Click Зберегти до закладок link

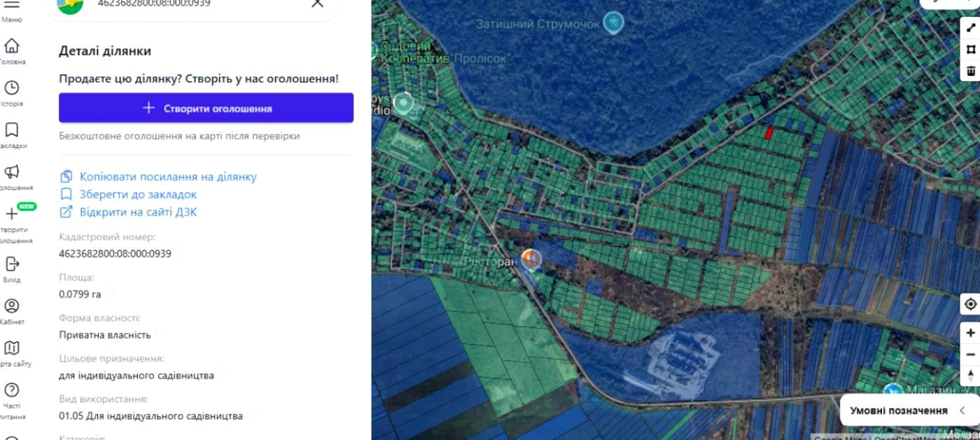click(x=138, y=194)
